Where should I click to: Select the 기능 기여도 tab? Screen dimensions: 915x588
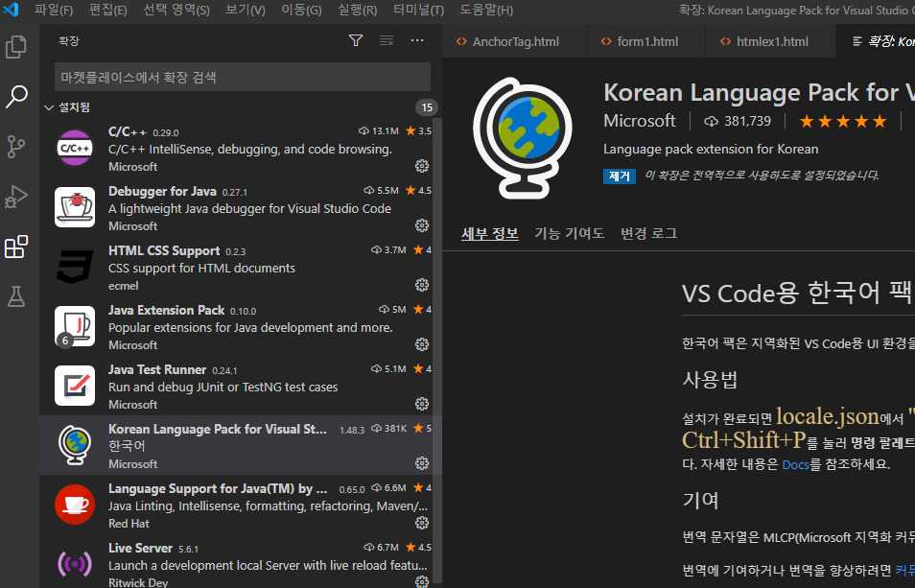(569, 233)
